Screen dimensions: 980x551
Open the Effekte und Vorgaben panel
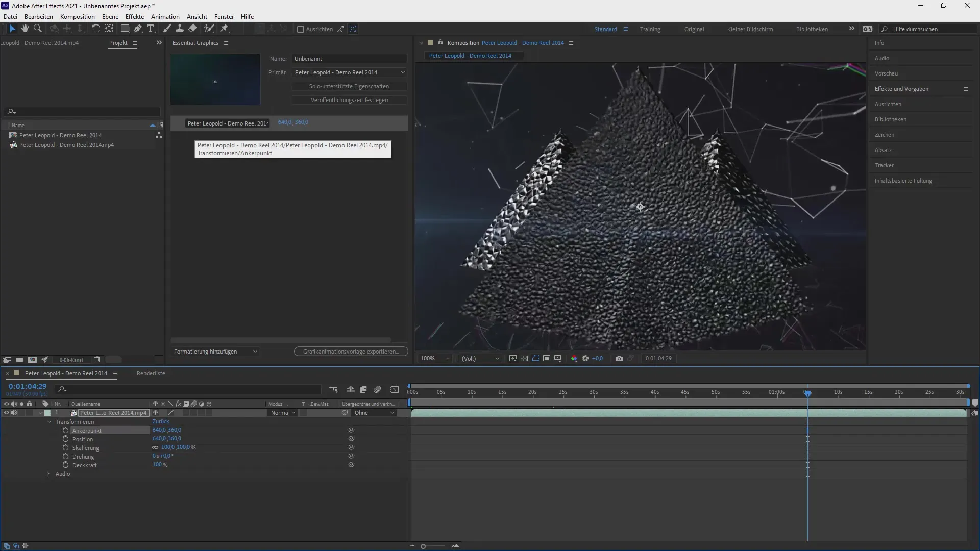pos(901,89)
